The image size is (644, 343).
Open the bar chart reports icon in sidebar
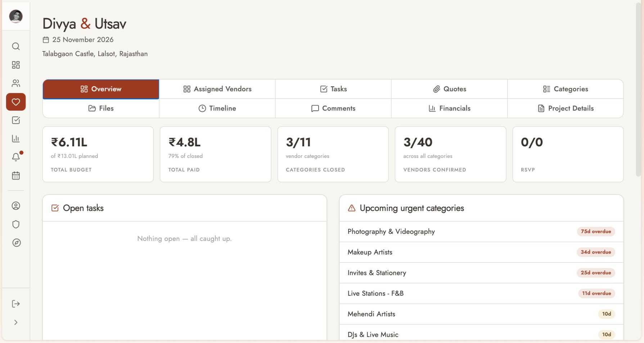coord(16,138)
